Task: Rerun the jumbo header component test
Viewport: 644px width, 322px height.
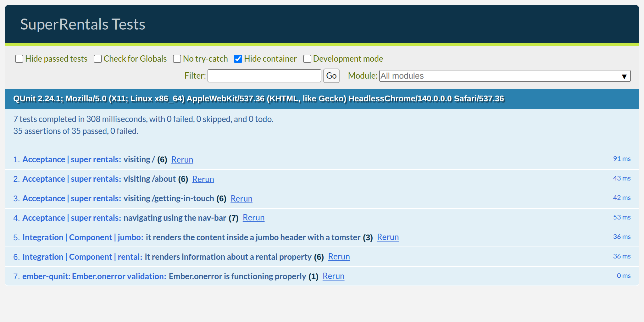Action: tap(387, 237)
